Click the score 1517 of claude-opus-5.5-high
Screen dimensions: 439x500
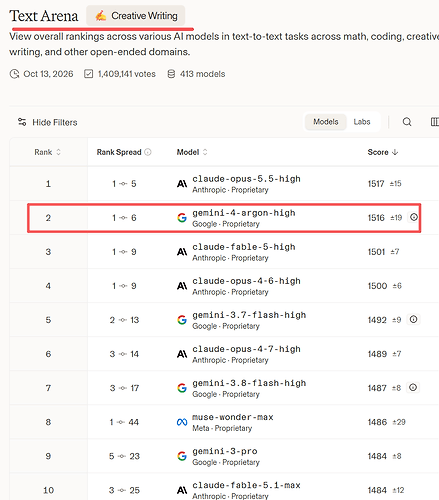376,184
